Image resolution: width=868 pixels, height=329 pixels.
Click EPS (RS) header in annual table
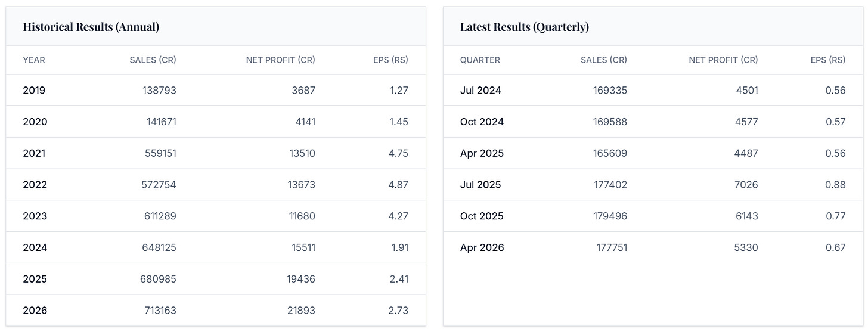pos(391,60)
